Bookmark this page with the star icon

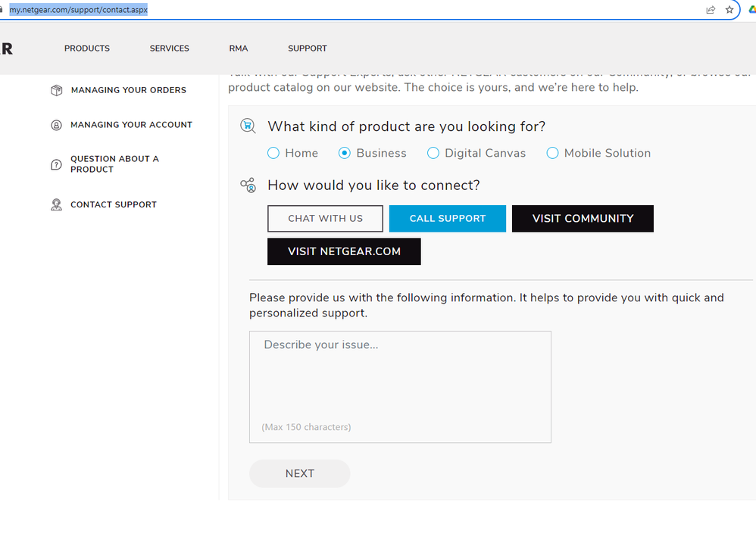[729, 10]
